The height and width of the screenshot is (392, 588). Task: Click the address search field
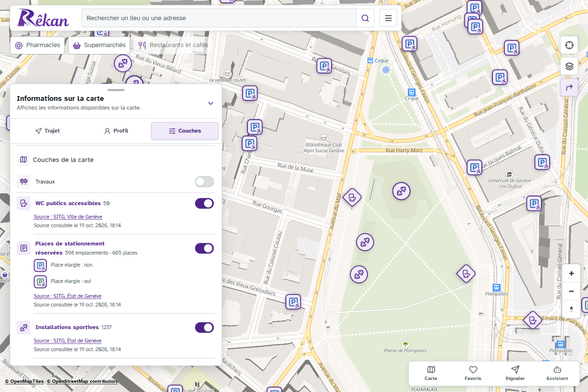tap(219, 18)
